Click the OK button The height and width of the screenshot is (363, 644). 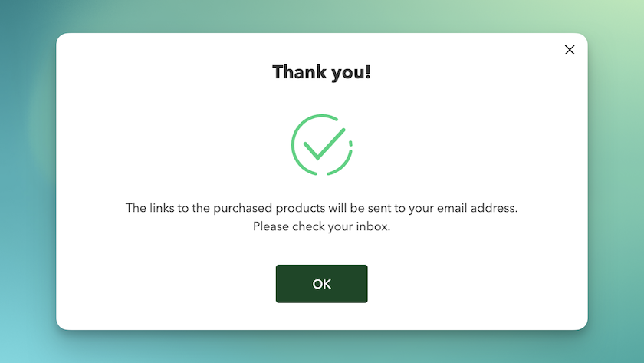(321, 284)
